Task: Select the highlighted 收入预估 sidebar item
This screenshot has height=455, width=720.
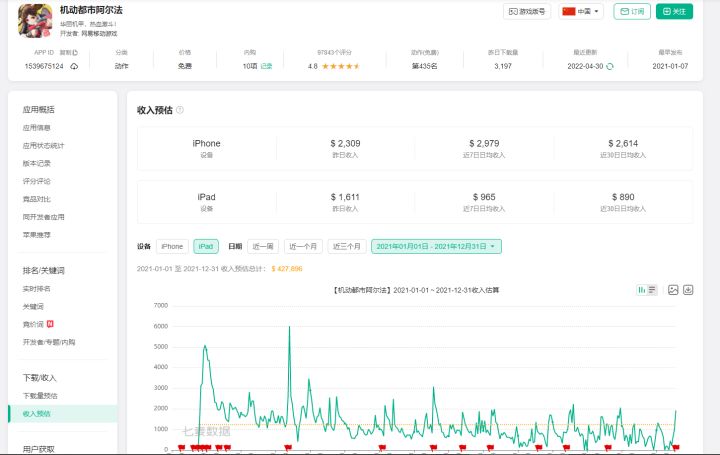Action: tap(62, 414)
